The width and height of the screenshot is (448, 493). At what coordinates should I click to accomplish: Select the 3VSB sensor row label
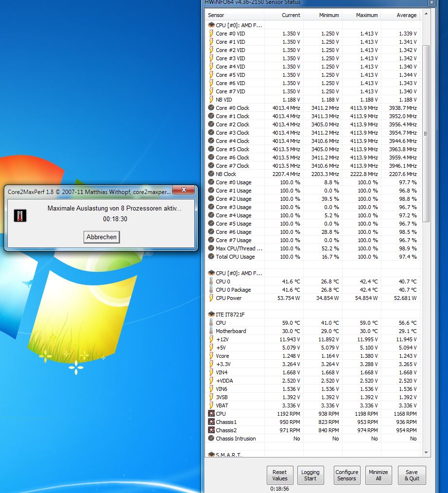(x=222, y=397)
